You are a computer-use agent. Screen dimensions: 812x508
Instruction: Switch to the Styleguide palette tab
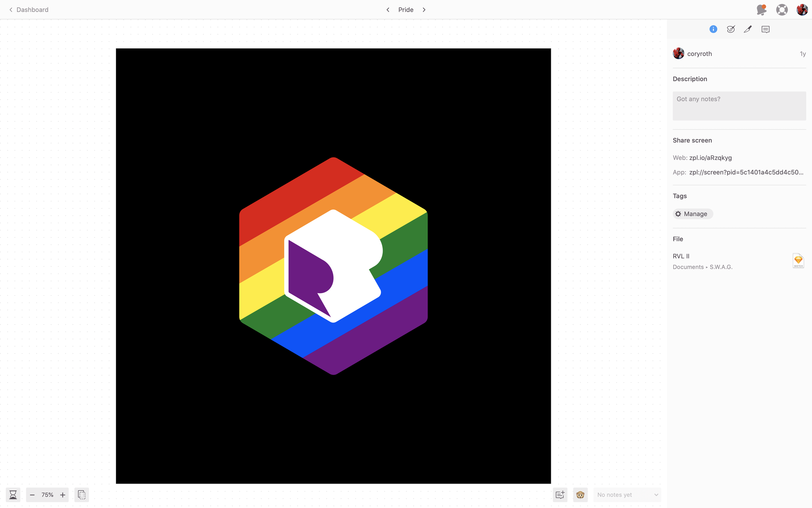point(731,29)
